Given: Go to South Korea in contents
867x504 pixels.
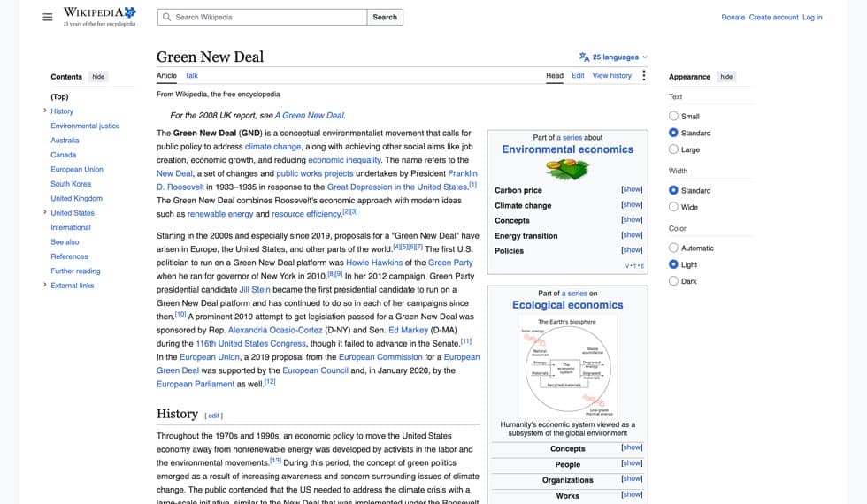Looking at the screenshot, I should tap(71, 184).
